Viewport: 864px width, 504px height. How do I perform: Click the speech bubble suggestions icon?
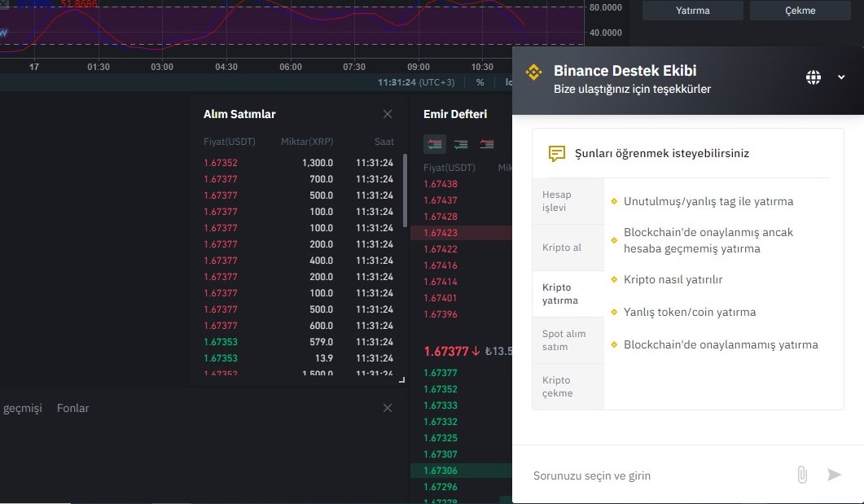point(556,153)
